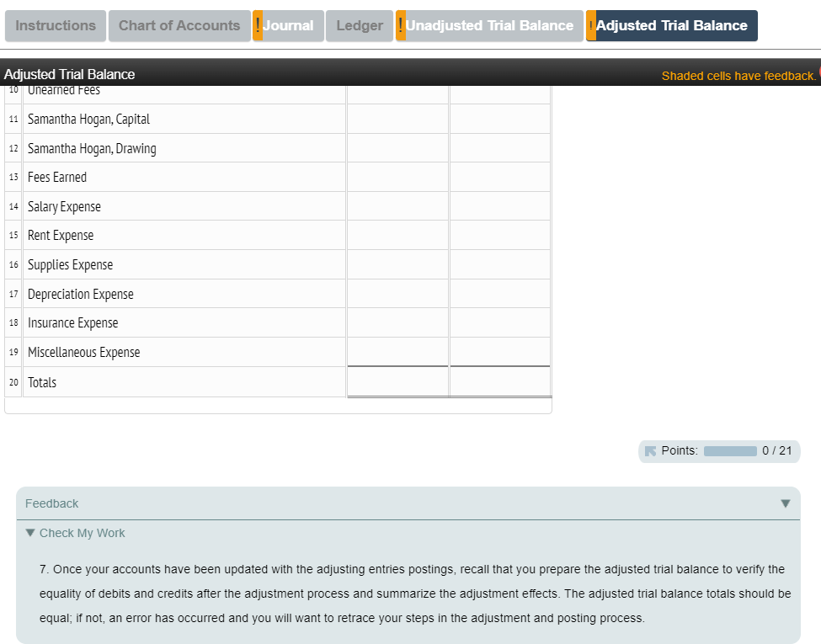Click debit cell for Miscellaneous Expense
Viewport: 821px width, 644px height.
(x=398, y=352)
